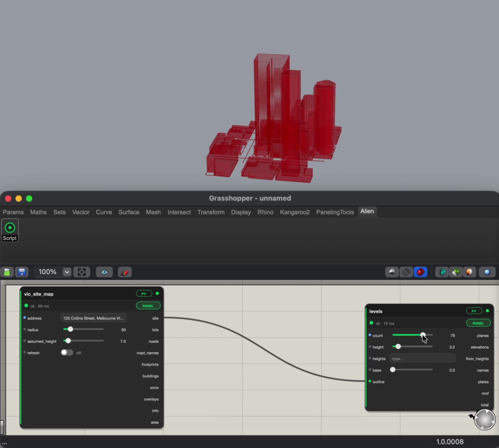Save document with floppy disk icon
Viewport: 499px width, 448px height.
coord(22,272)
